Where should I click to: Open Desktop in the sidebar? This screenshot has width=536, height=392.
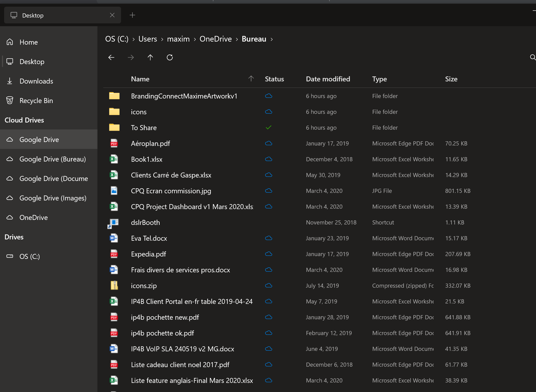[49, 62]
